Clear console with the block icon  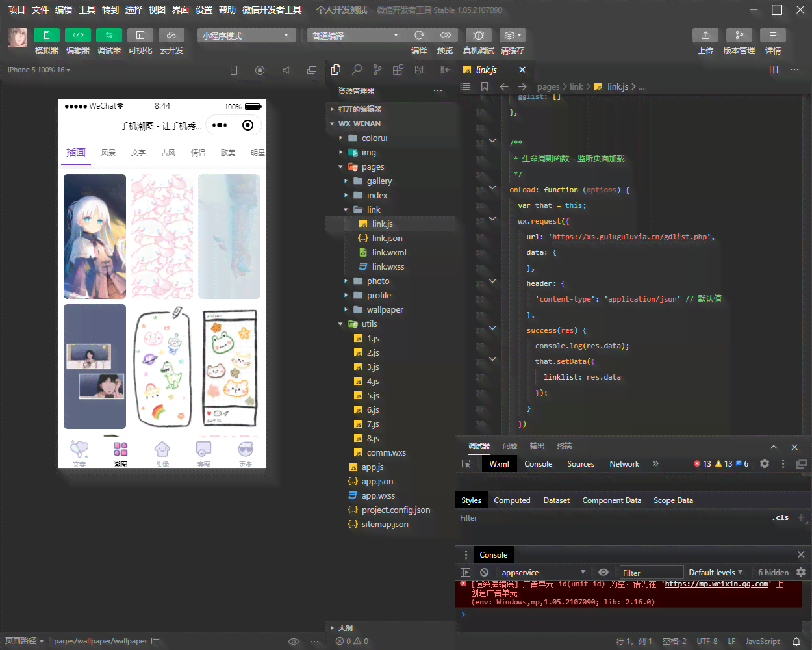coord(484,572)
